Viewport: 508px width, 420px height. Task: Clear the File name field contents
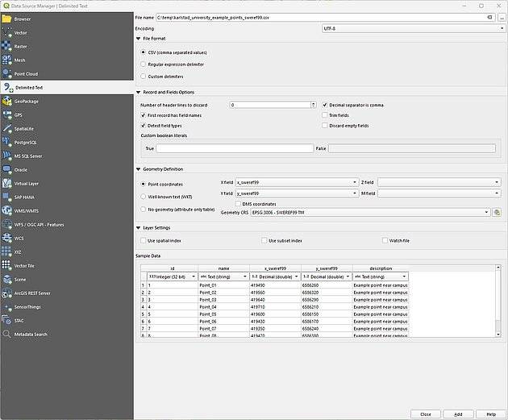489,18
